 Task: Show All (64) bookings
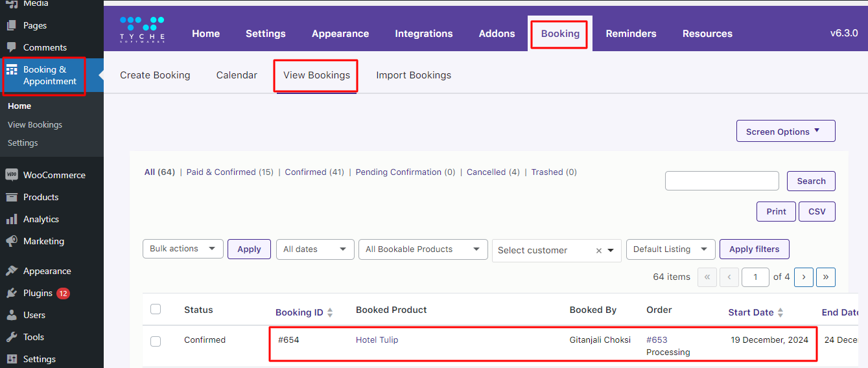point(159,172)
